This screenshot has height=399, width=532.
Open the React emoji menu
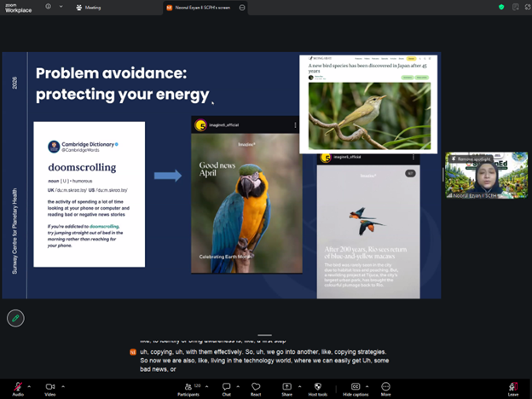255,388
